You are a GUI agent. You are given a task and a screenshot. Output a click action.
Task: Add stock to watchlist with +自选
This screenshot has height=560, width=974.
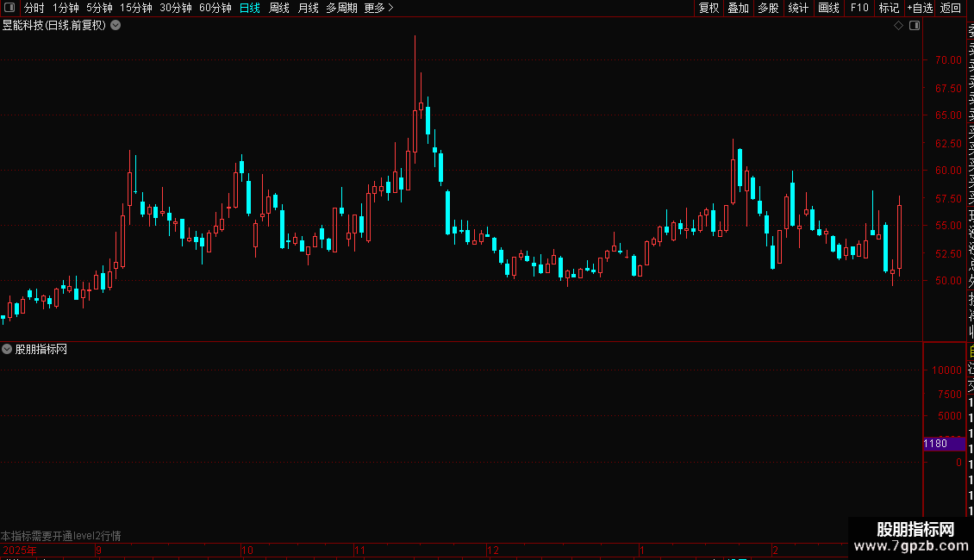[920, 8]
